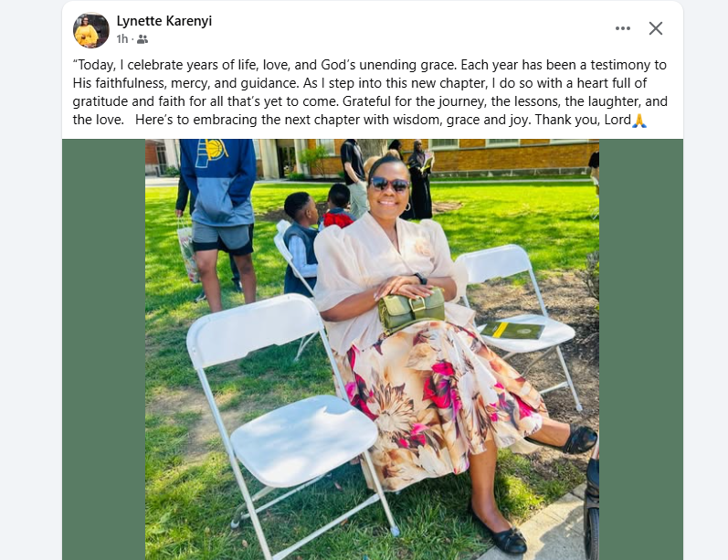Select the post caption starting with Today
Viewport: 728px width, 560px height.
click(x=370, y=92)
